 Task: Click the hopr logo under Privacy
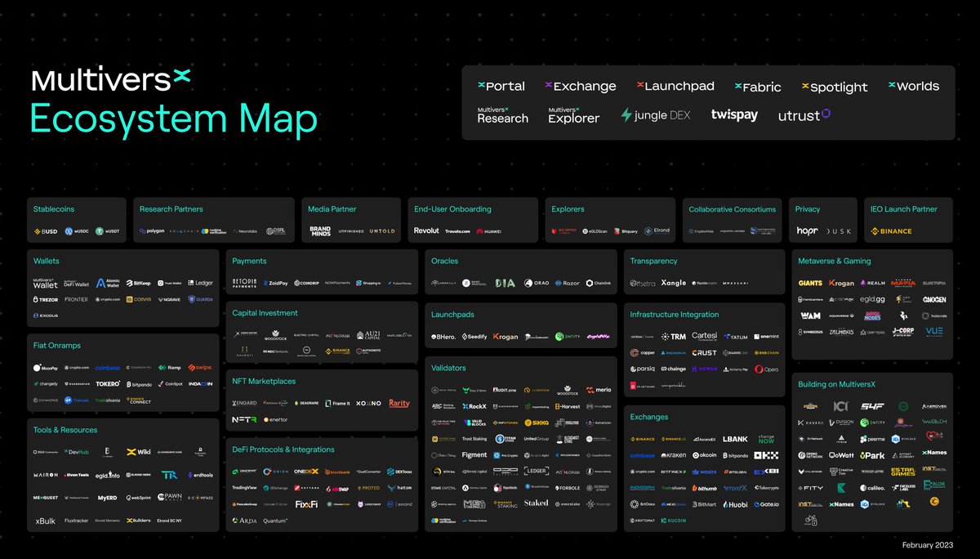click(808, 231)
